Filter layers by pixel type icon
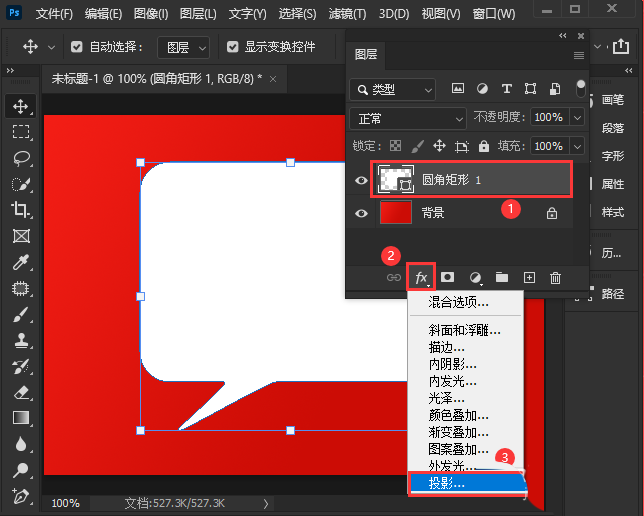Viewport: 644px width, 516px height. (x=458, y=88)
